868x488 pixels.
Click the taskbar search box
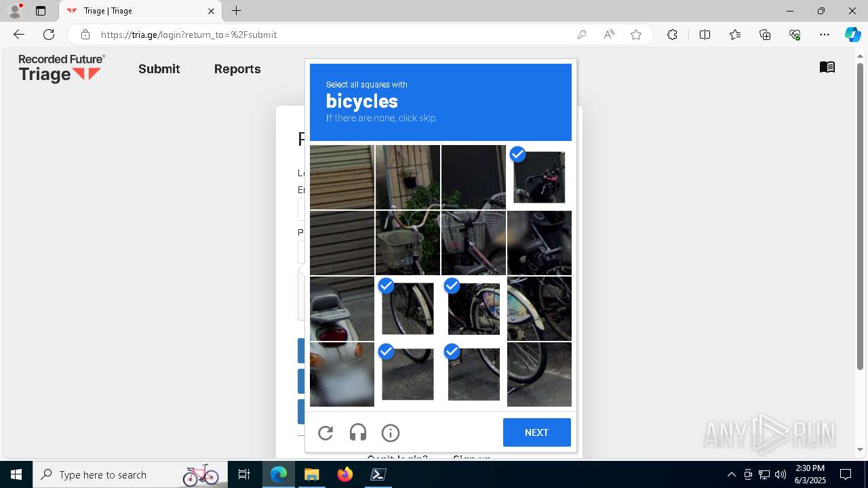pos(129,474)
